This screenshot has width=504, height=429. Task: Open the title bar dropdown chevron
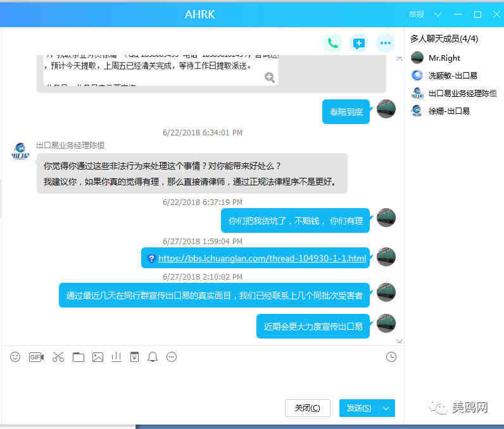438,15
